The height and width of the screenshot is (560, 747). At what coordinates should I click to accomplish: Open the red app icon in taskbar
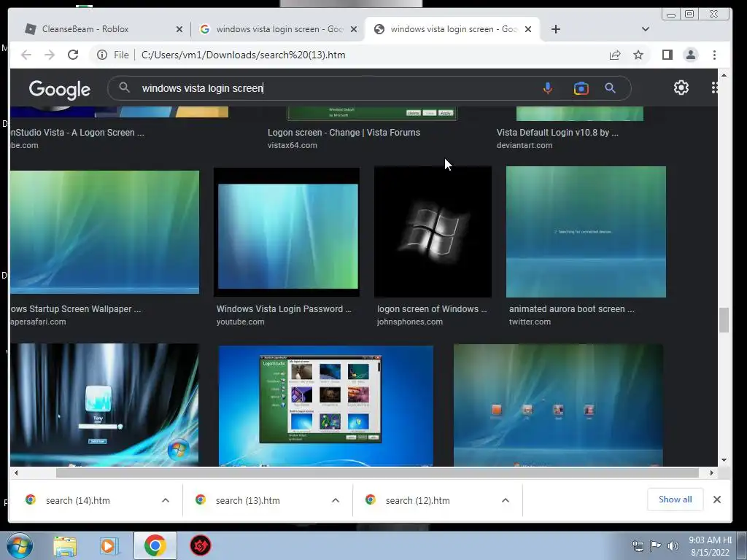[x=201, y=545]
